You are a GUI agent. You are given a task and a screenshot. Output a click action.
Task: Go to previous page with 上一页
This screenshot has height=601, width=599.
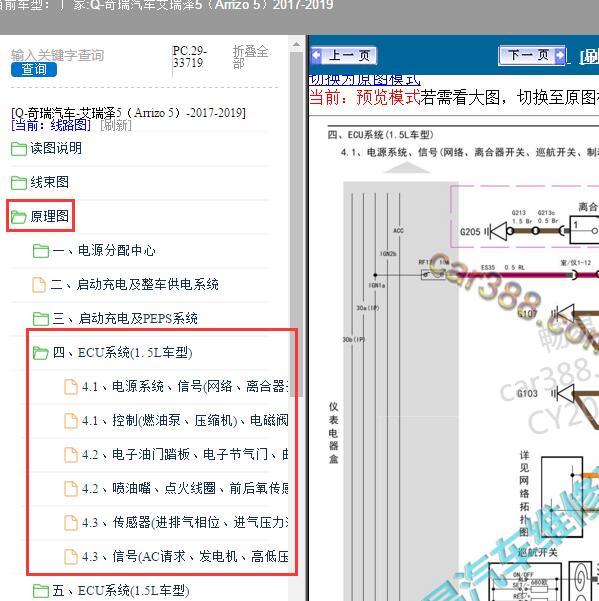[344, 56]
